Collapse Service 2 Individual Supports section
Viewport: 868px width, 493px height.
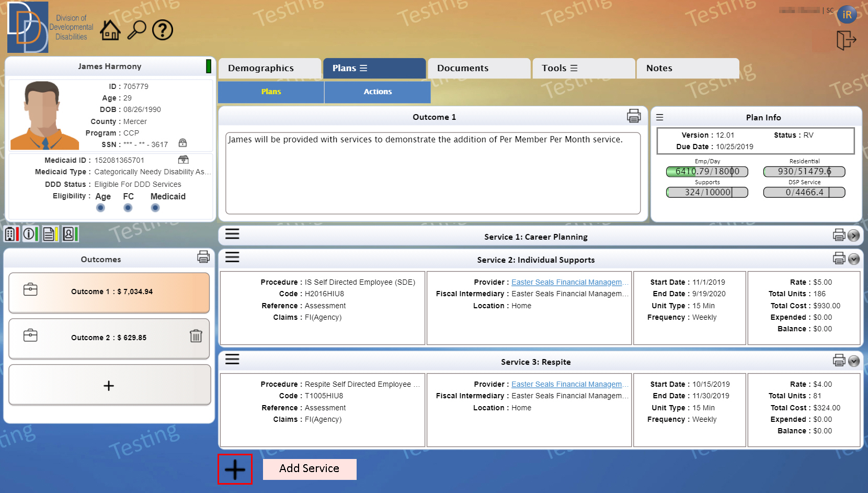pos(853,259)
